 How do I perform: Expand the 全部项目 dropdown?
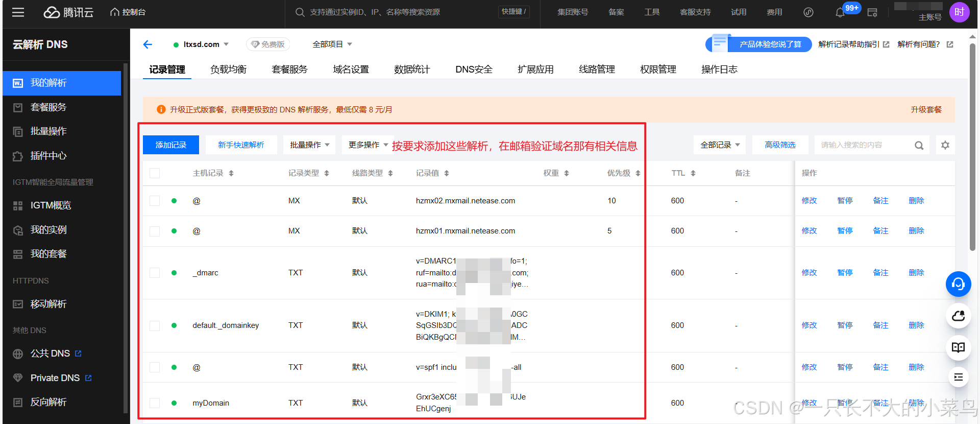tap(332, 44)
